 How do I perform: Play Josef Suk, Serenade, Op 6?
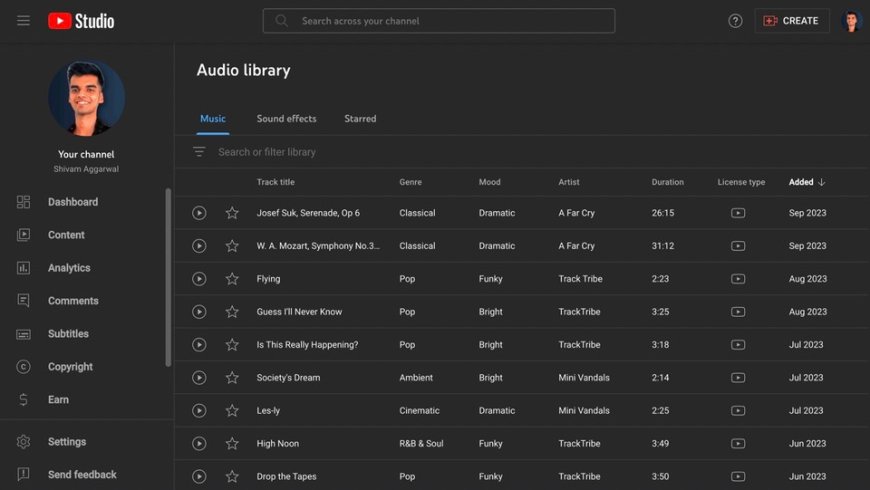(x=199, y=213)
